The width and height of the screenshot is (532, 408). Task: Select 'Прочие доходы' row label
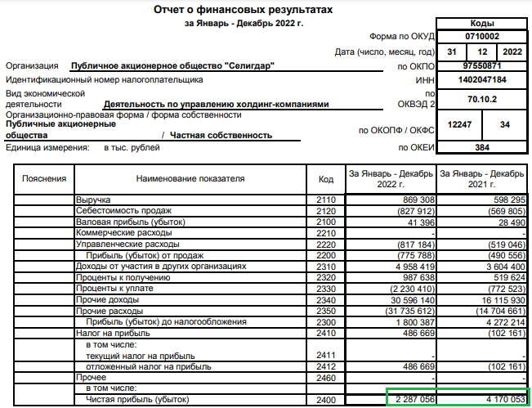[108, 300]
